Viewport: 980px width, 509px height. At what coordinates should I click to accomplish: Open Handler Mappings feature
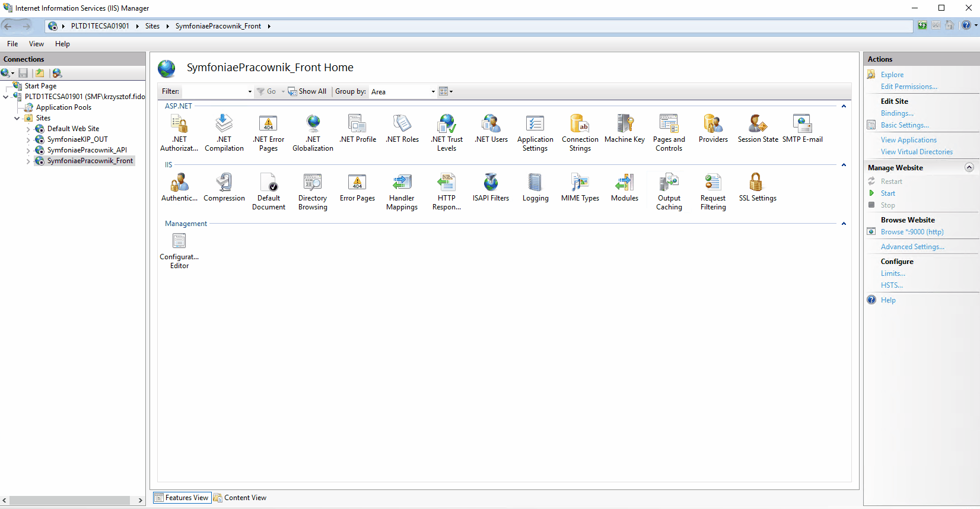click(402, 192)
